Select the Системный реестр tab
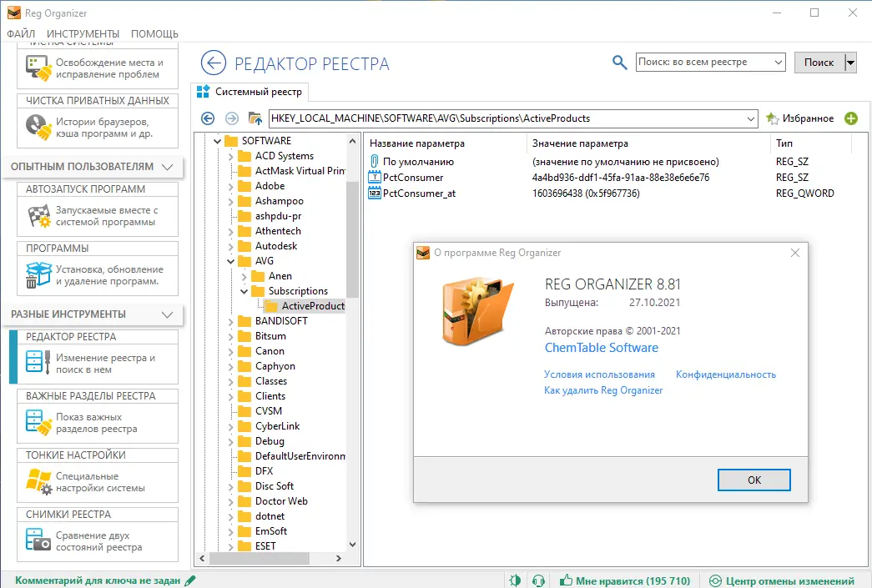The height and width of the screenshot is (588, 872). point(250,92)
